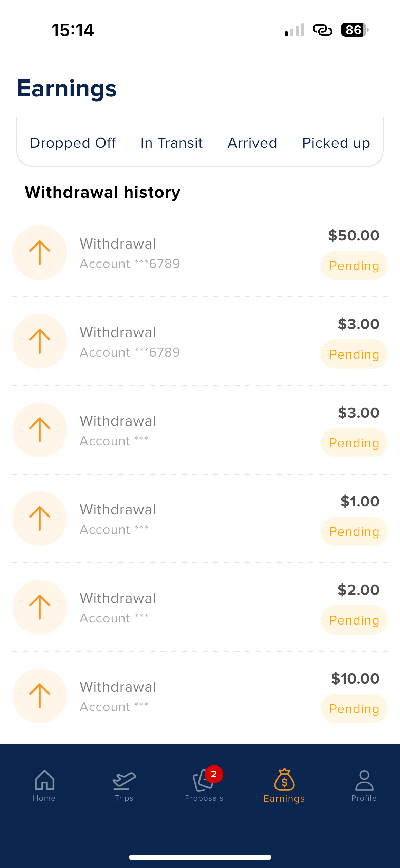The image size is (400, 868).
Task: Tap arrow icon of $2.00 withdrawal
Action: [x=40, y=607]
